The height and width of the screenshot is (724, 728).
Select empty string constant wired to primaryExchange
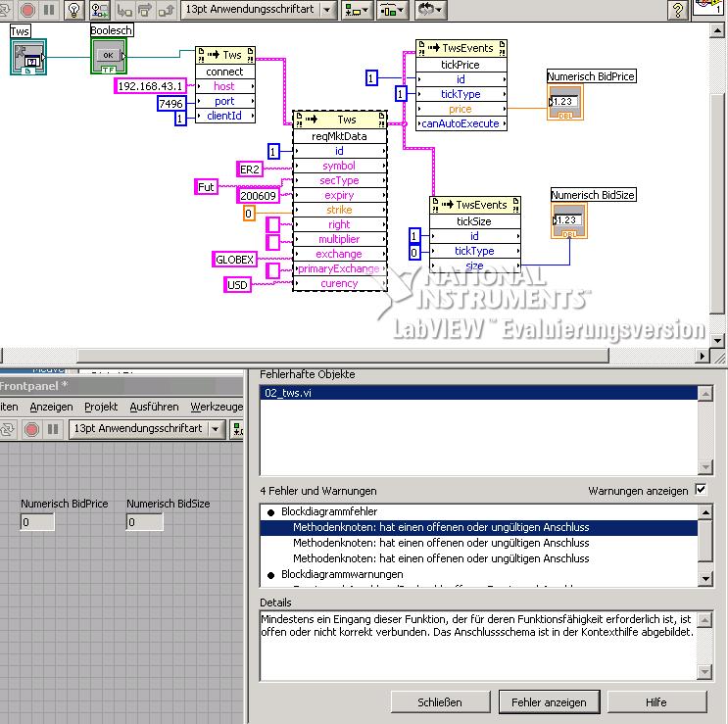point(272,271)
